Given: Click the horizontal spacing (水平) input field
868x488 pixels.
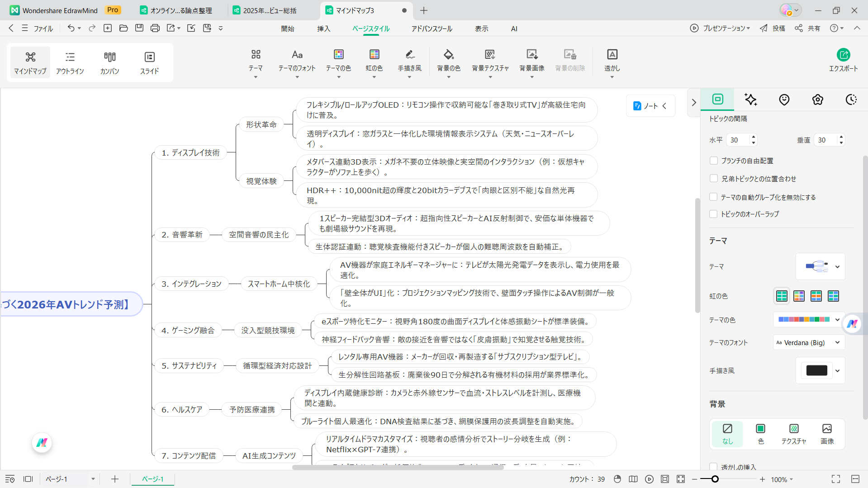Looking at the screenshot, I should [739, 140].
